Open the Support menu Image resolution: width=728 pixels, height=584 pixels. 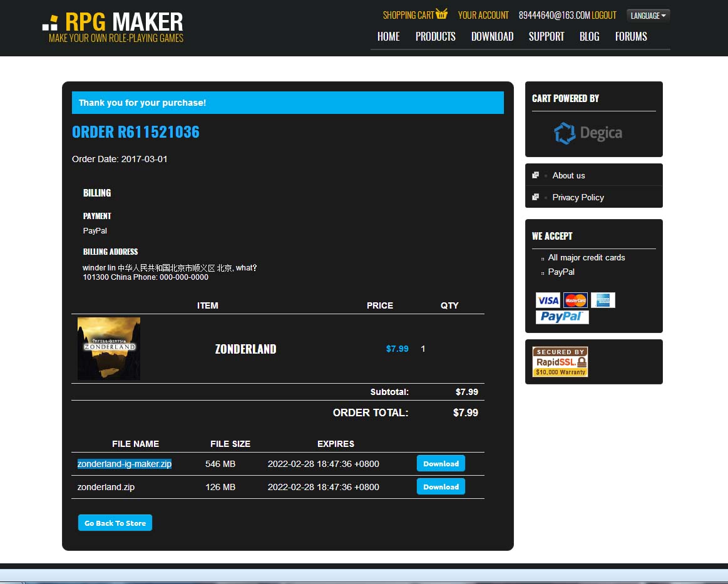(546, 36)
